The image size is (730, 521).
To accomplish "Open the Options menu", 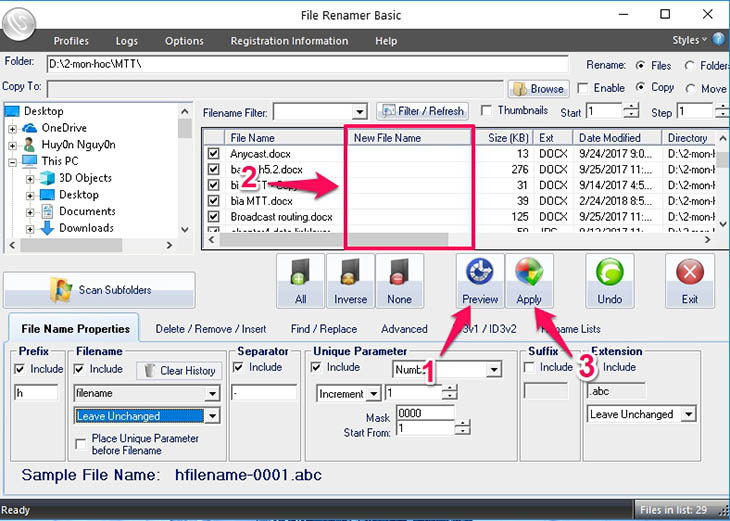I will click(x=184, y=41).
